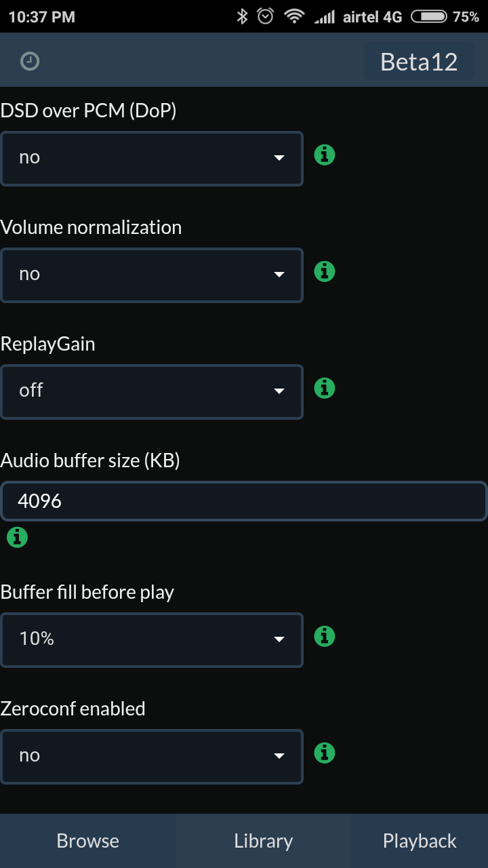488x868 pixels.
Task: Show info for Volume normalization setting
Action: 325,272
